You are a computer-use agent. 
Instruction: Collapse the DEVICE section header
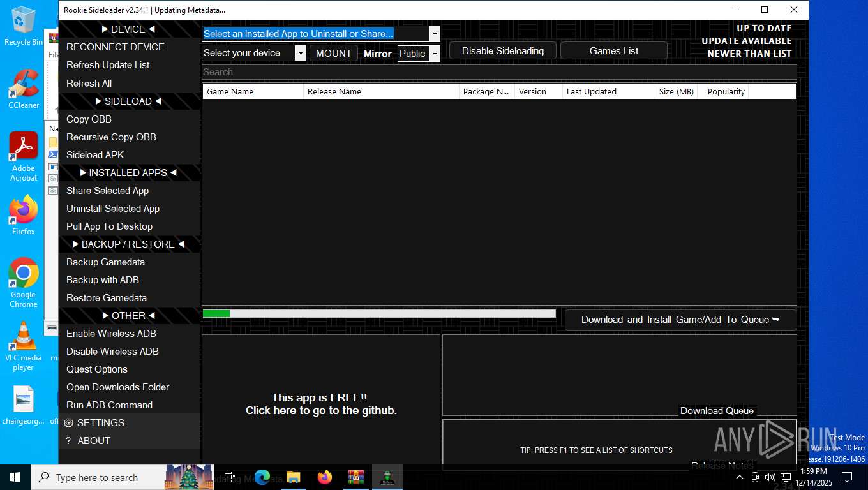(129, 29)
